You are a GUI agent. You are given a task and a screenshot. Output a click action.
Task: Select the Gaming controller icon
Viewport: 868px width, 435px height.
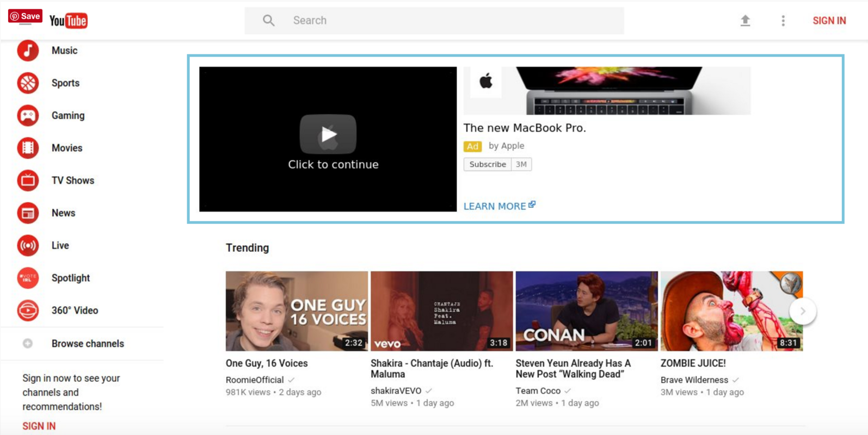tap(28, 115)
